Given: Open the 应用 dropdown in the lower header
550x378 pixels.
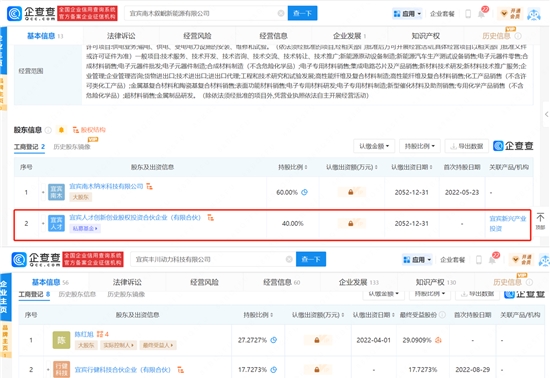Looking at the screenshot, I should point(417,260).
